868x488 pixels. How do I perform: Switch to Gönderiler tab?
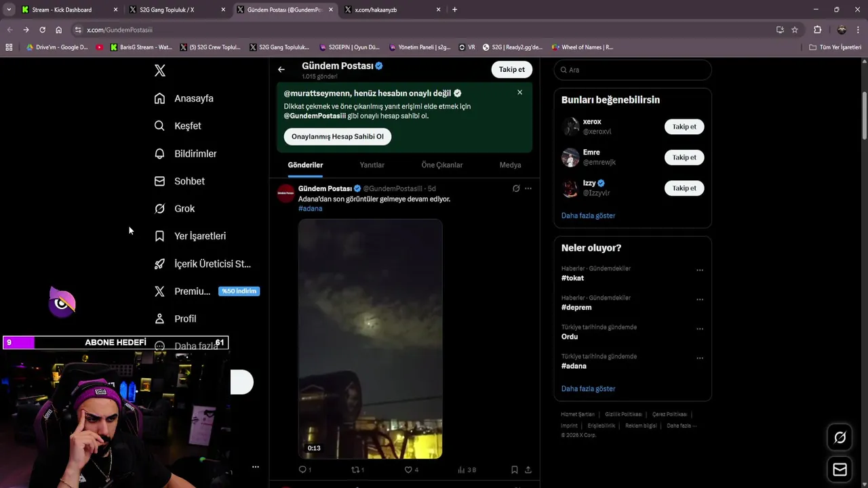pos(305,165)
